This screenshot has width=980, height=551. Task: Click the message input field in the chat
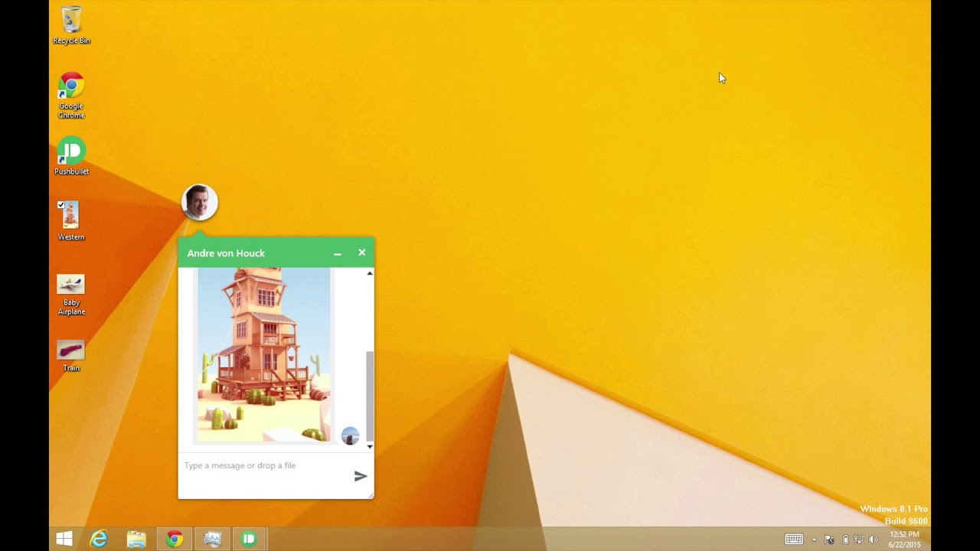tap(253, 465)
